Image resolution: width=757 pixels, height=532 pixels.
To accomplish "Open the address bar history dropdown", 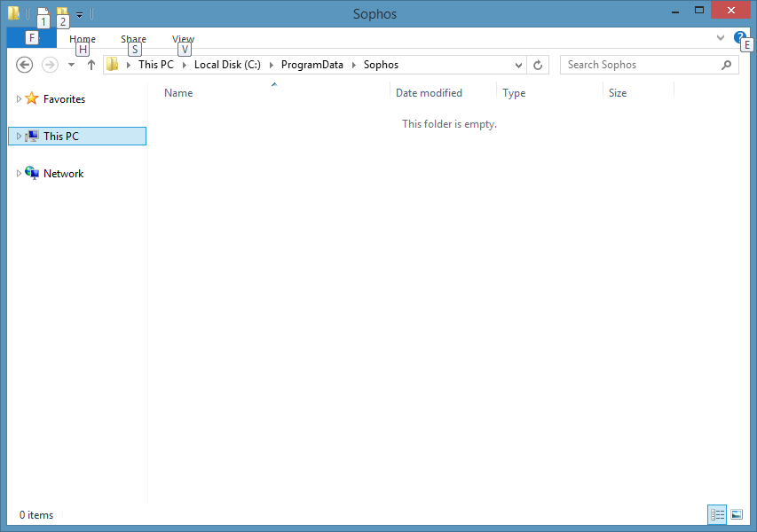I will click(x=518, y=65).
